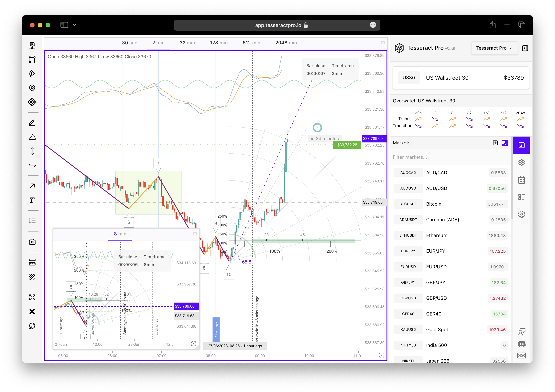The width and height of the screenshot is (555, 392).
Task: Click the refresh sync arrows icon
Action: tap(32, 326)
